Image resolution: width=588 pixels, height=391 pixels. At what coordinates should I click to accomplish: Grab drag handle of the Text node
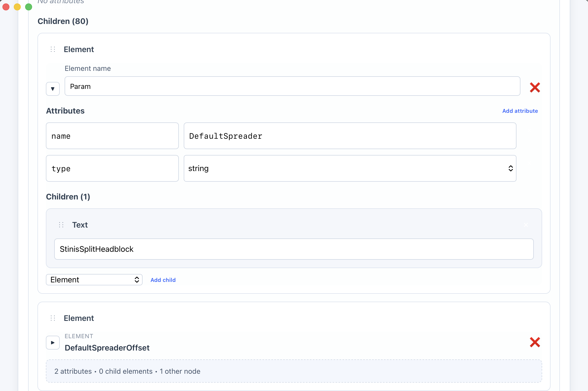click(x=61, y=225)
